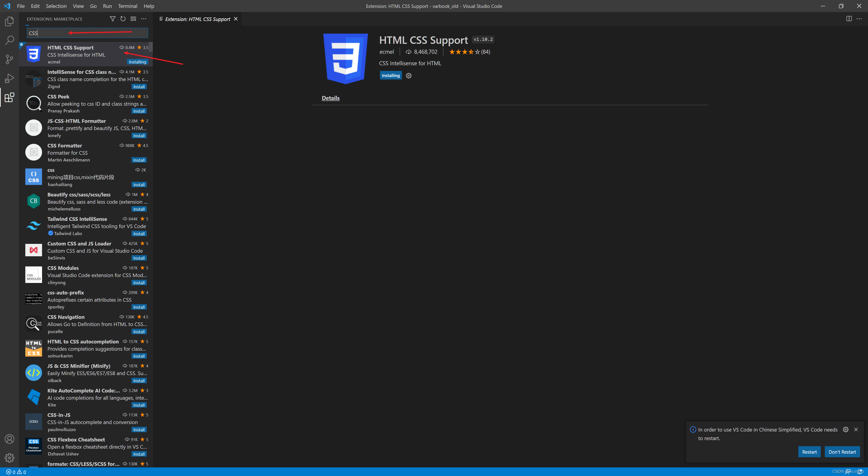Viewport: 868px width, 476px height.
Task: Click the 8,468,702 install count
Action: pos(422,52)
